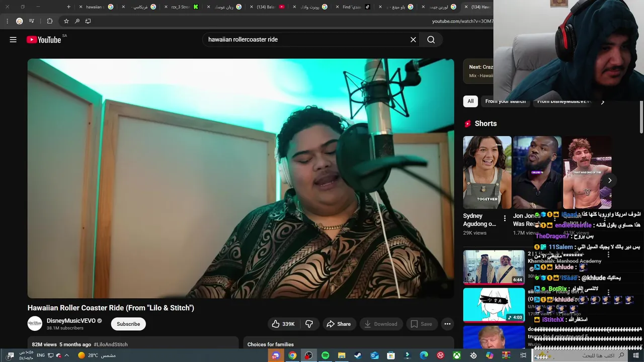Screen dimensions: 644x362
Task: Open the Jon Jones short thumbnail
Action: (x=537, y=172)
